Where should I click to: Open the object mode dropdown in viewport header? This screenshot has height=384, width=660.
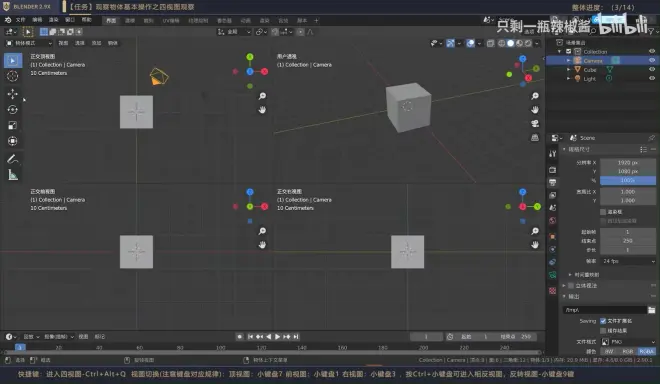tap(29, 43)
